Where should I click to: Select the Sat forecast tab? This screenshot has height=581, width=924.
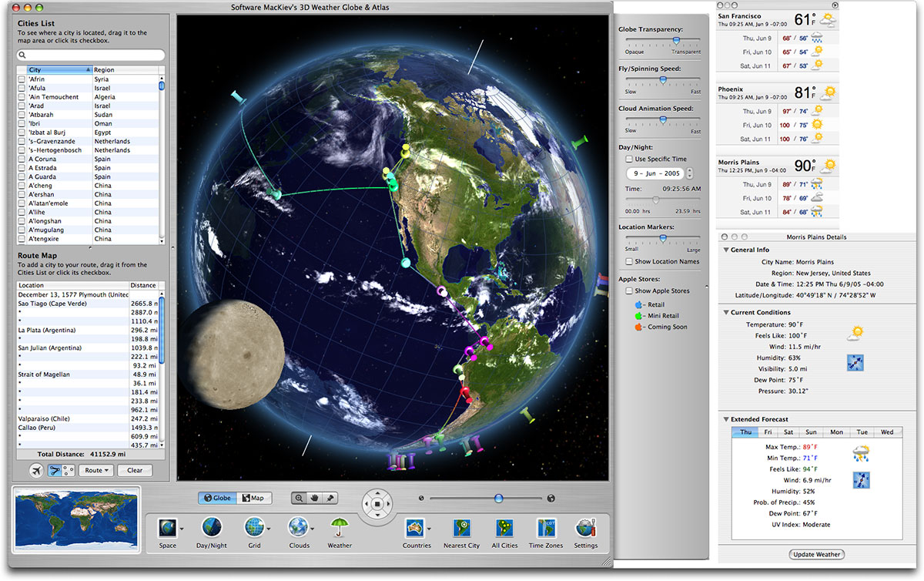(x=788, y=432)
